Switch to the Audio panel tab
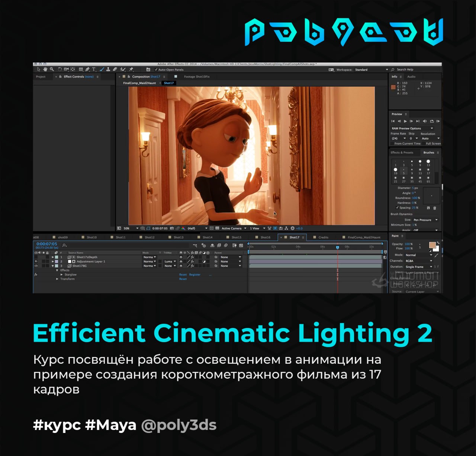The width and height of the screenshot is (476, 456). [411, 77]
